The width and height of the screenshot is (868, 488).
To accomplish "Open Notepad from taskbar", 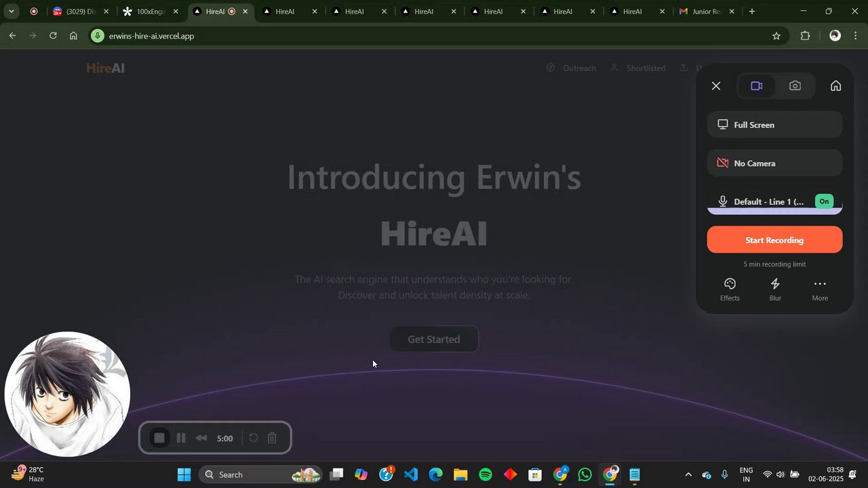I will coord(635,474).
